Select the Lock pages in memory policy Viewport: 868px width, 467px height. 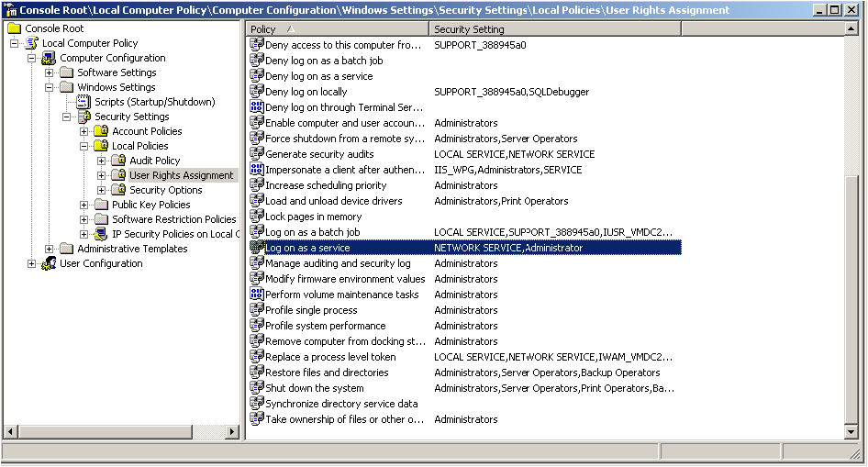[313, 217]
